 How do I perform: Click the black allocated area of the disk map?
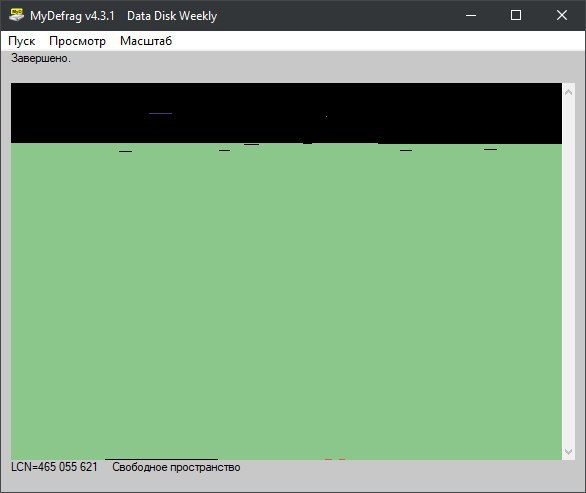pyautogui.click(x=286, y=113)
